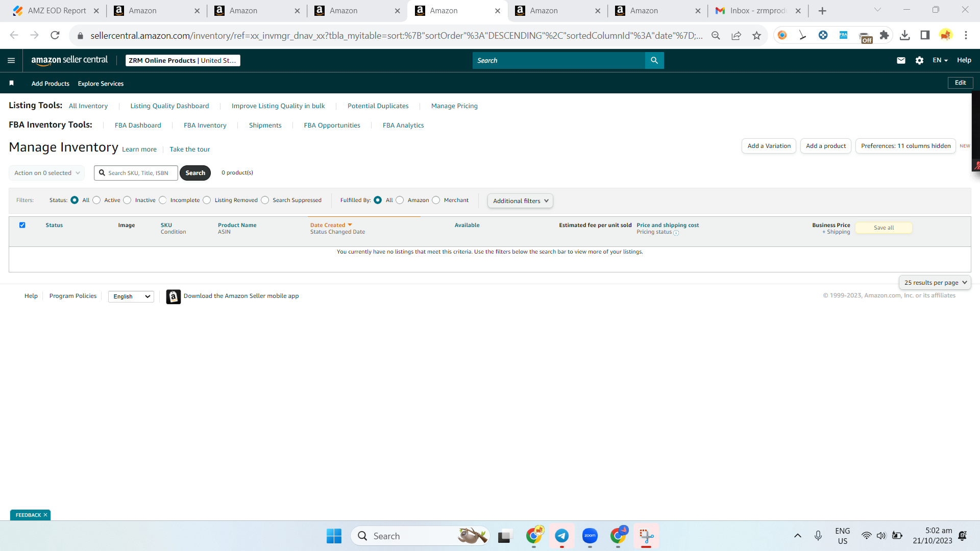Open the Action on 0 selected dropdown
Viewport: 980px width, 551px height.
tap(47, 173)
